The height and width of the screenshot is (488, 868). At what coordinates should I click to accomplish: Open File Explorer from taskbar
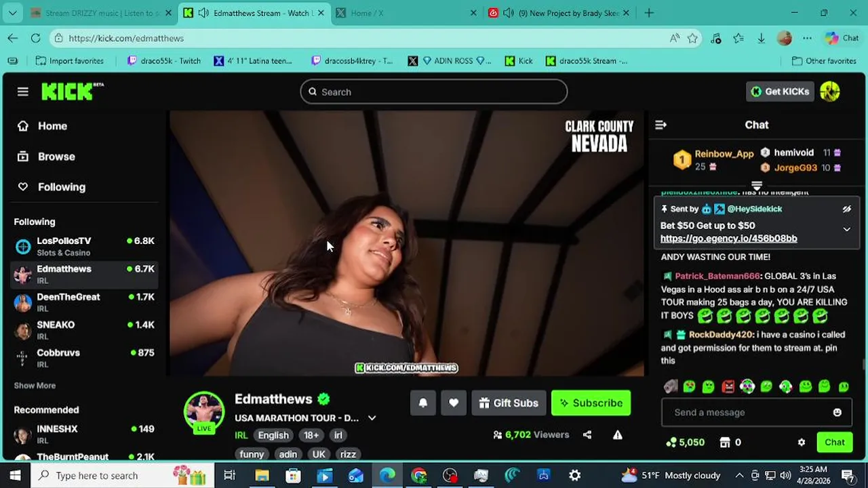(262, 476)
